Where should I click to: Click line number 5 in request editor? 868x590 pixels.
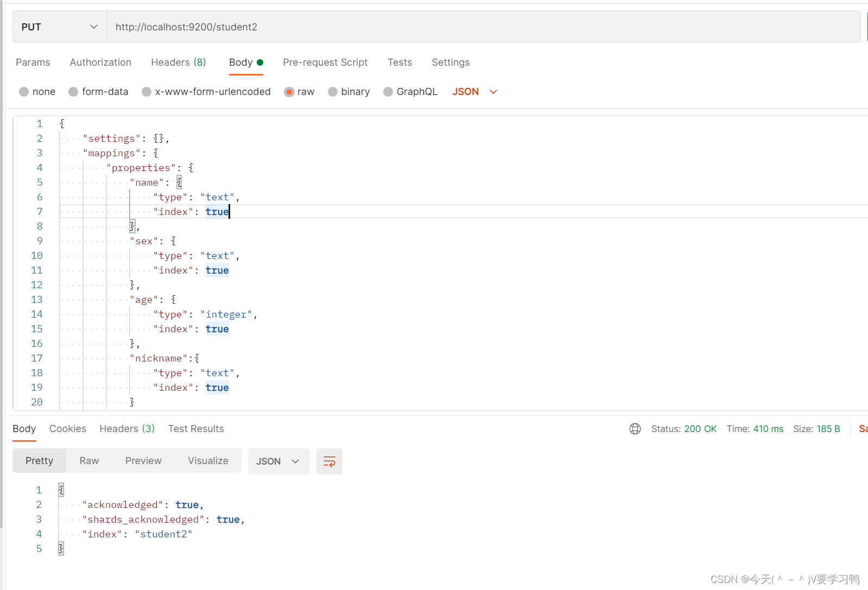coord(39,182)
